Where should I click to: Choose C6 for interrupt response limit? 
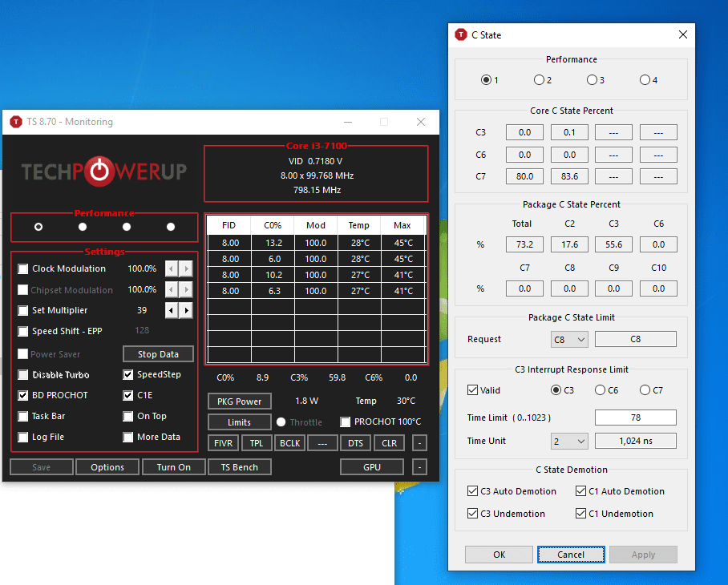pyautogui.click(x=601, y=390)
